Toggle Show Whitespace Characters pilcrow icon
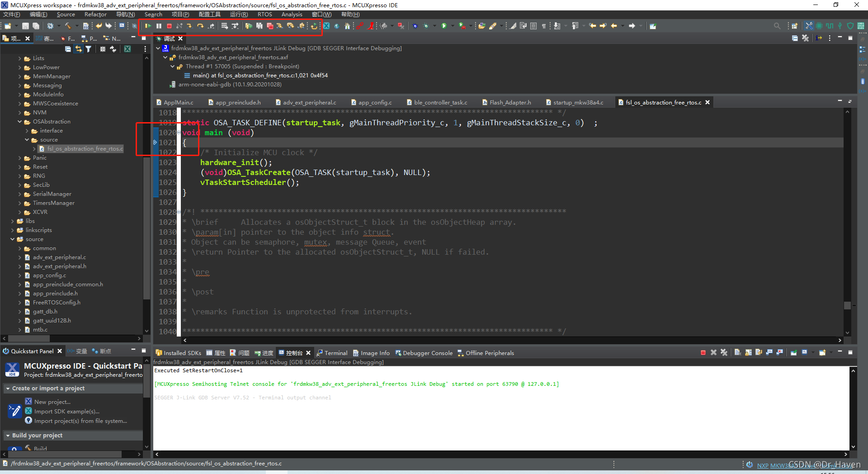Image resolution: width=868 pixels, height=474 pixels. click(x=544, y=26)
